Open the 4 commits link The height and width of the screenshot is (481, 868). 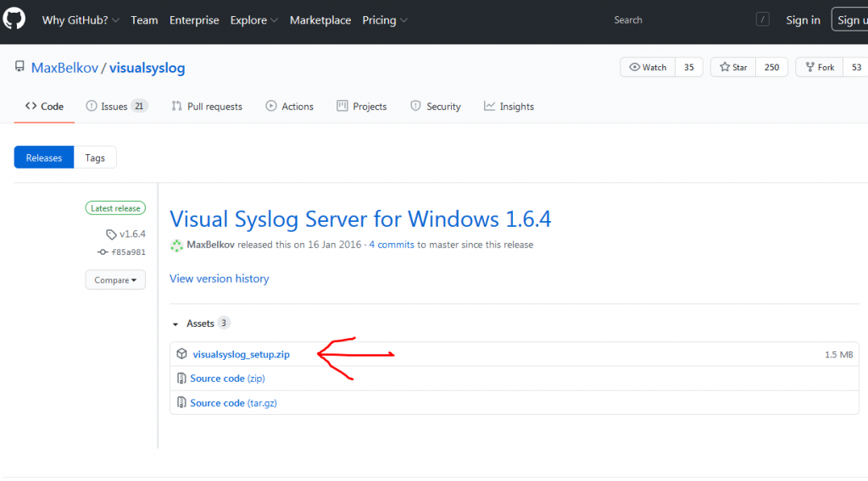(x=392, y=245)
